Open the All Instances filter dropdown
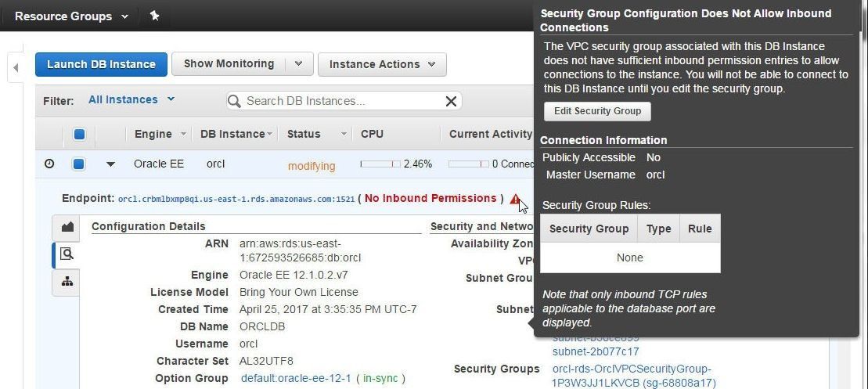This screenshot has width=868, height=389. click(x=131, y=99)
